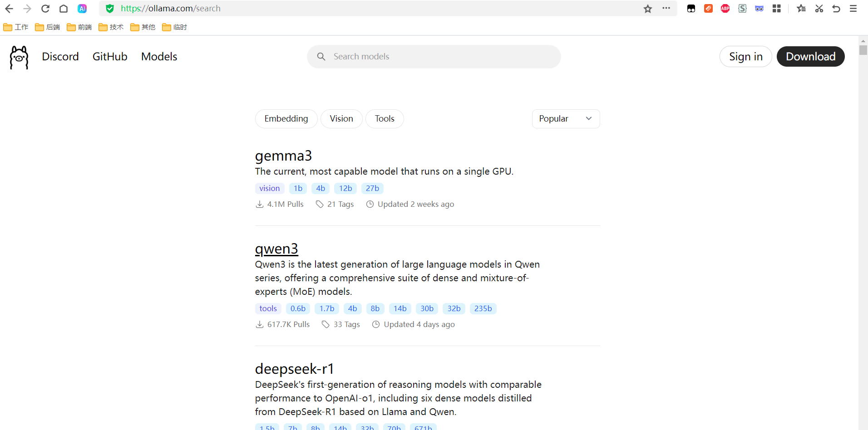The width and height of the screenshot is (868, 430).
Task: Click the page vertical scrollbar thumb
Action: (863, 50)
